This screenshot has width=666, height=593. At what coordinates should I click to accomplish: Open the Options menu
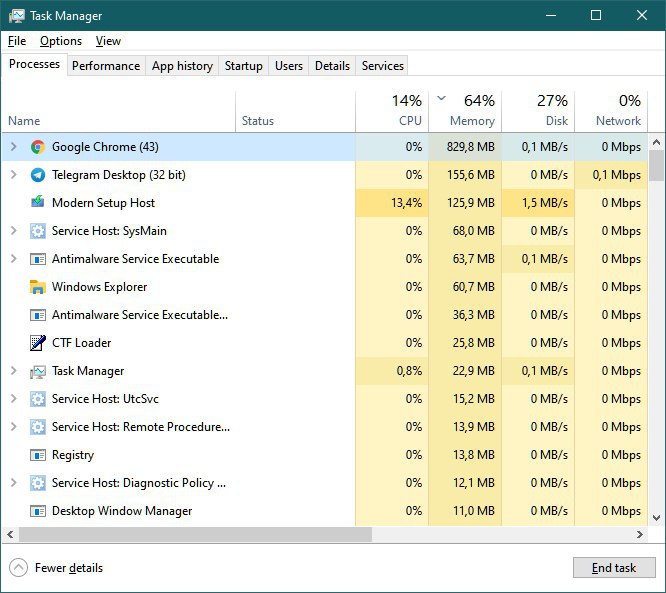tap(61, 41)
